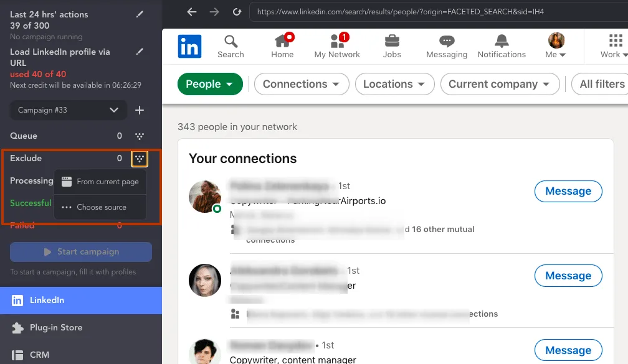Click 'used 40 of 40' credit text
This screenshot has height=364, width=628.
click(x=38, y=74)
